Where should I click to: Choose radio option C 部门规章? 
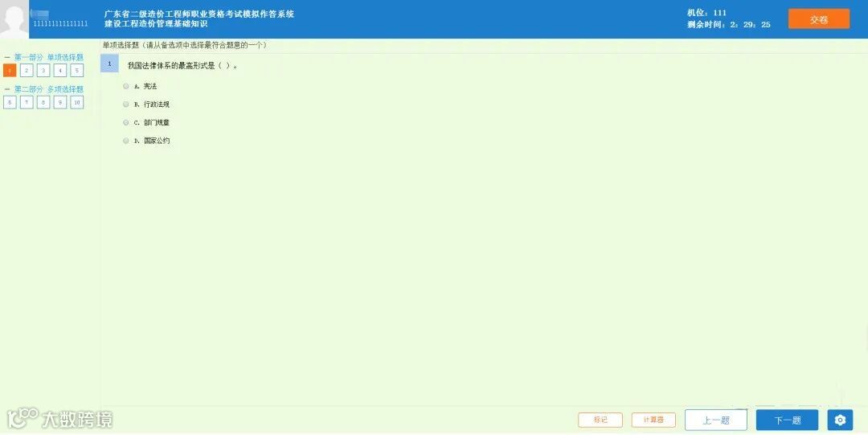(125, 122)
